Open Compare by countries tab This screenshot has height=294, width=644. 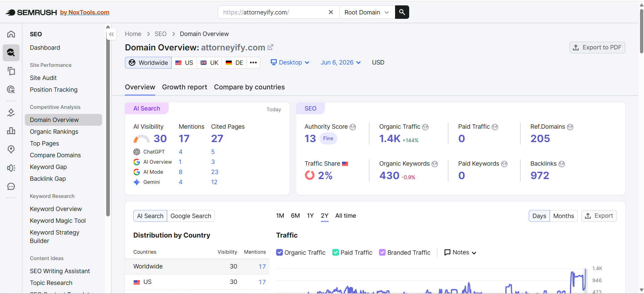pyautogui.click(x=249, y=87)
